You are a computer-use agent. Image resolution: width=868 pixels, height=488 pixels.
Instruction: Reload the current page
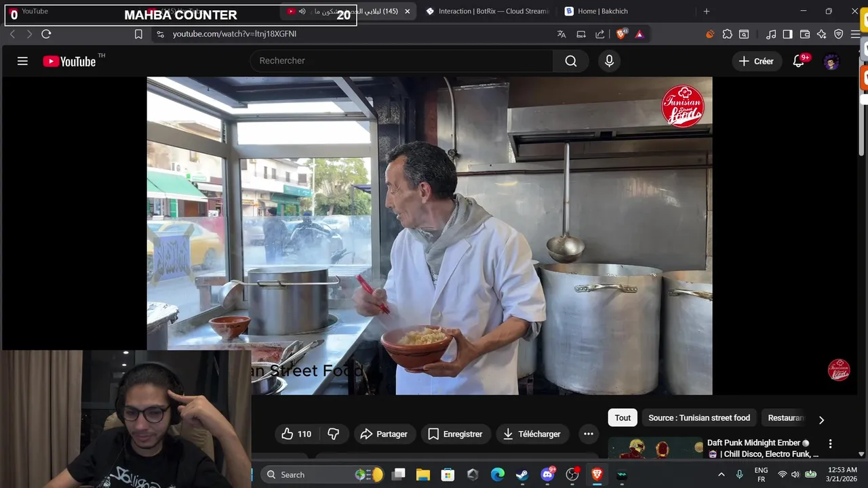pos(46,34)
